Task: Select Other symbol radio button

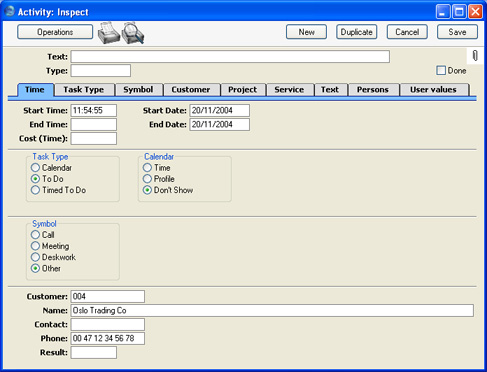Action: (35, 268)
